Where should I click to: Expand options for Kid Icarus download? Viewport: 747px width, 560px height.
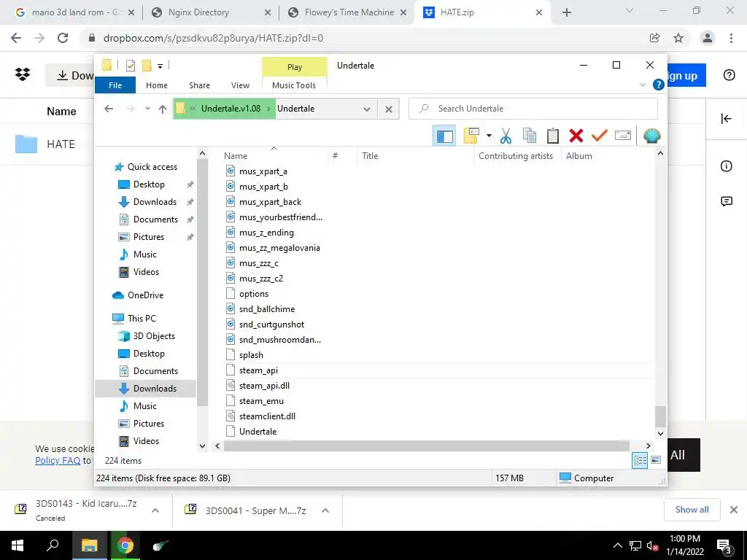(x=155, y=510)
